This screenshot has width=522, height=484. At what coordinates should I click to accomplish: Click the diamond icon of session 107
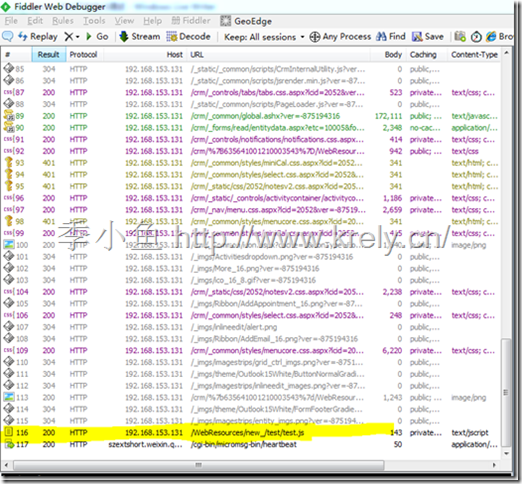pyautogui.click(x=8, y=326)
